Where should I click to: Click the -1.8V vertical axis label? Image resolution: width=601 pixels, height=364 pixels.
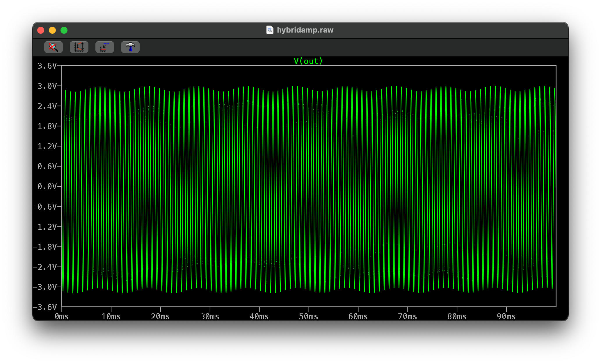[45, 247]
